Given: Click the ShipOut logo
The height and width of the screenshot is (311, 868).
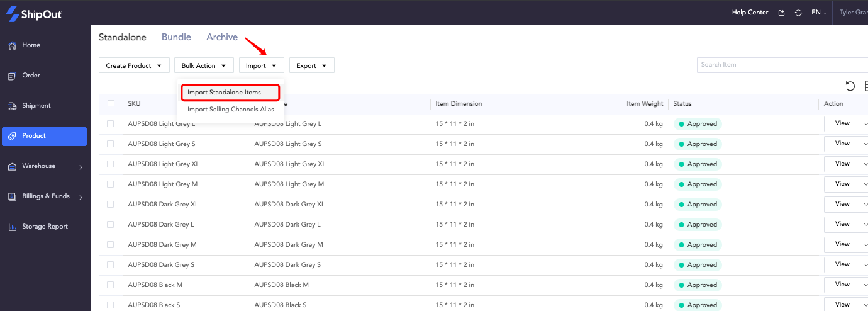Looking at the screenshot, I should point(35,14).
